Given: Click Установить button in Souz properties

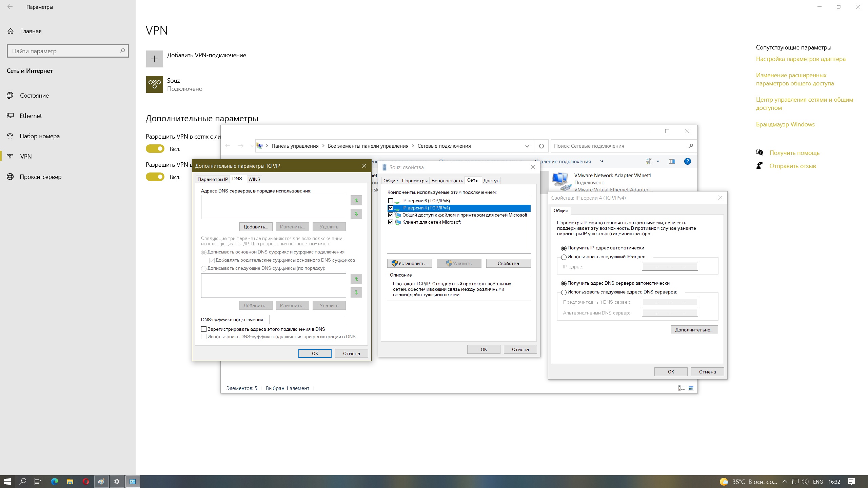Looking at the screenshot, I should coord(409,263).
